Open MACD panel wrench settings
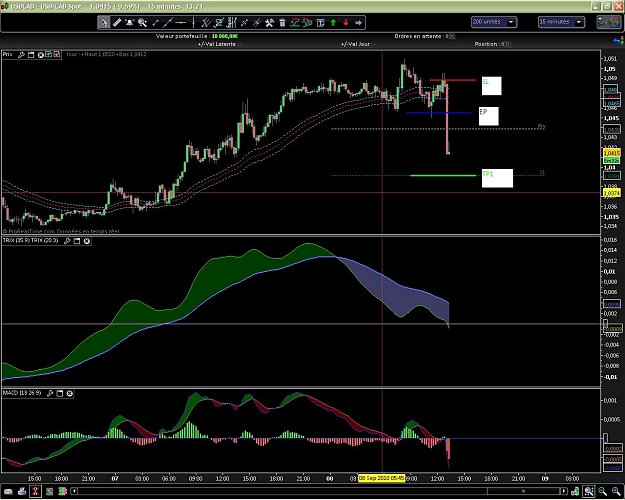The image size is (625, 500). (x=50, y=394)
